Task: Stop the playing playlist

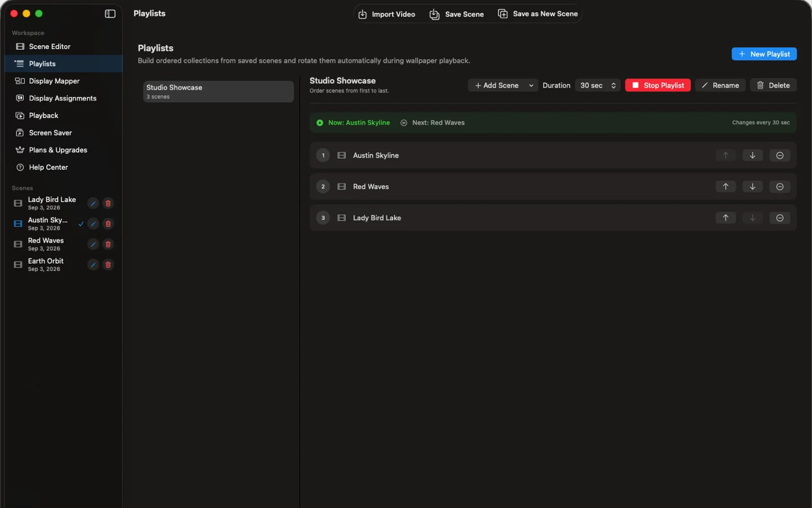Action: coord(658,85)
